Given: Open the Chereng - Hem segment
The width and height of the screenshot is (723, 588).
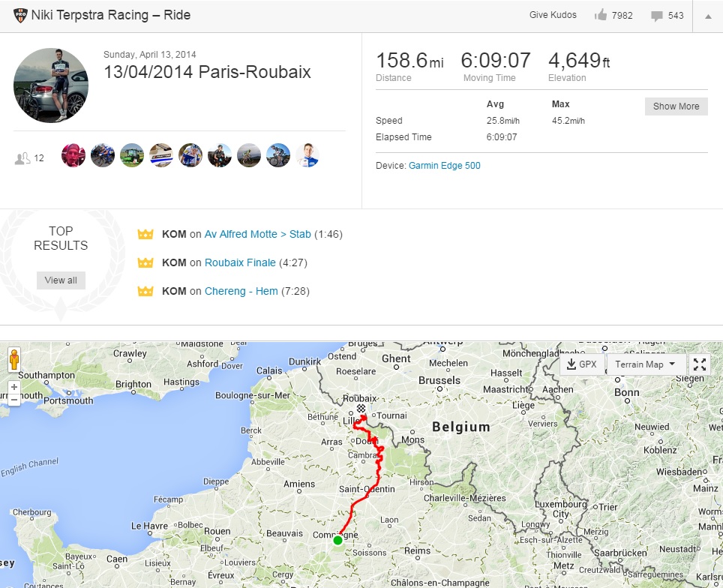Looking at the screenshot, I should 241,291.
